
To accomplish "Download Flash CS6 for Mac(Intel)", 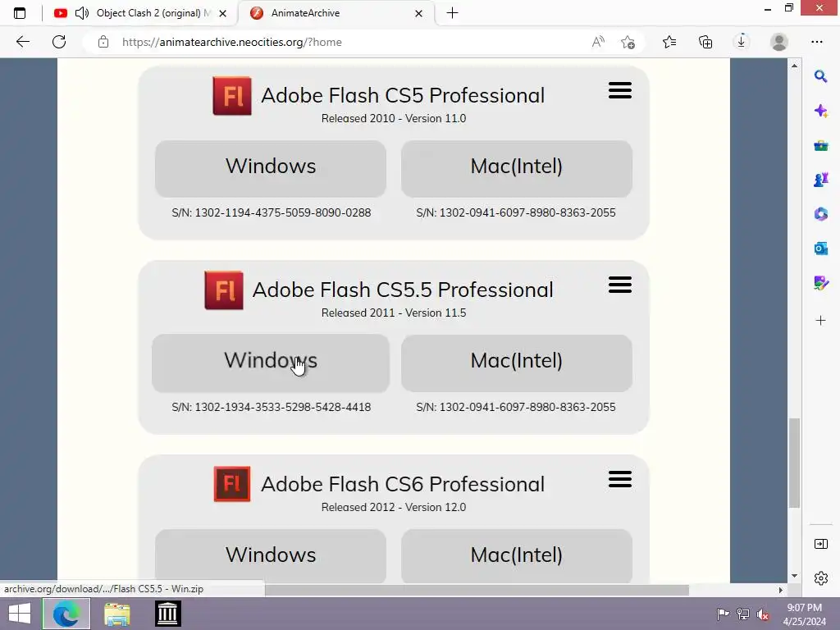I will [x=517, y=555].
